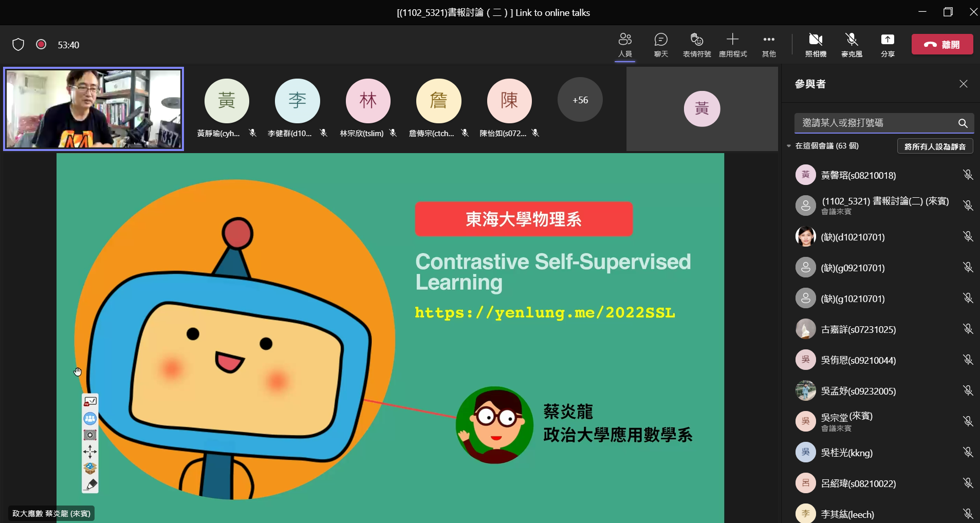Select participant 吳桂光(kkng) in list
Image resolution: width=980 pixels, height=523 pixels.
point(846,453)
